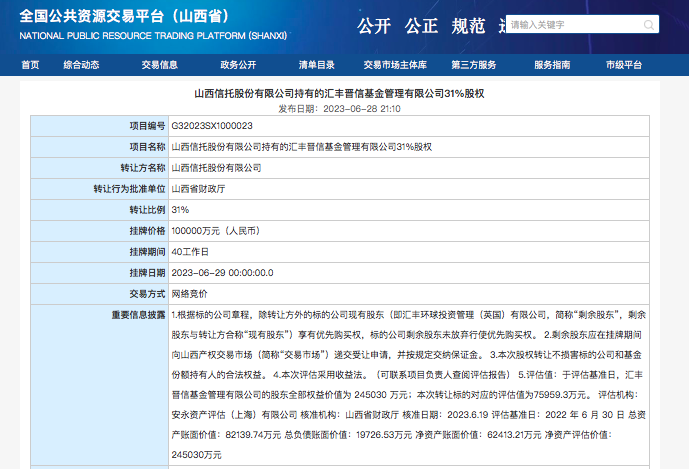Click the final 245030万元 line in the disclosure text
Image resolution: width=689 pixels, height=469 pixels.
coord(196,455)
